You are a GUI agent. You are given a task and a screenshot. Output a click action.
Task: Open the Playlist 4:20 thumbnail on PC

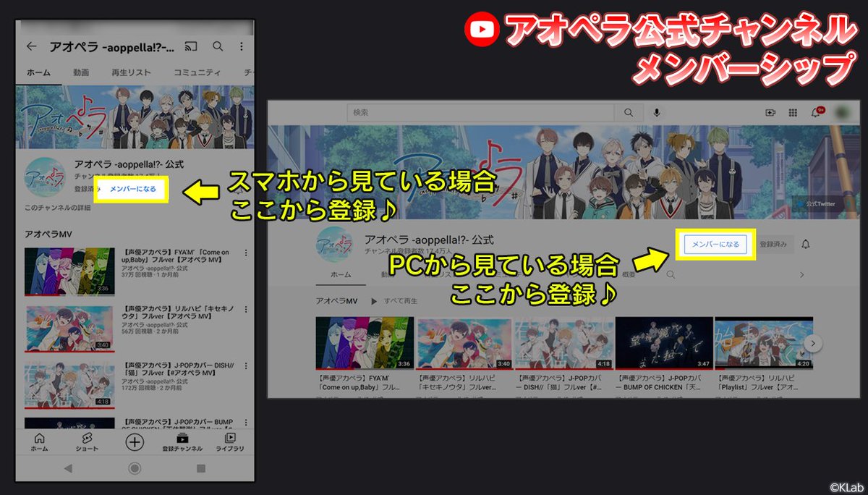(764, 343)
